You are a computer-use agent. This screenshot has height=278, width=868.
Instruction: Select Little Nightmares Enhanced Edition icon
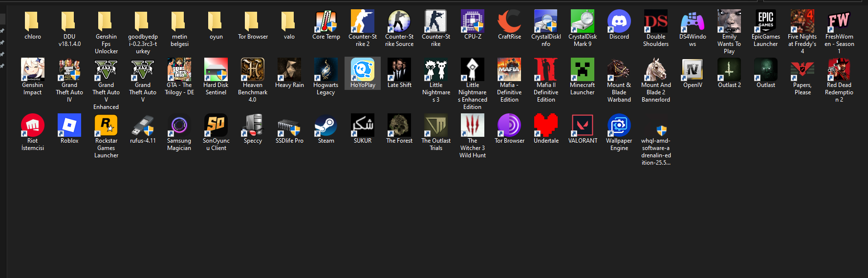point(473,69)
